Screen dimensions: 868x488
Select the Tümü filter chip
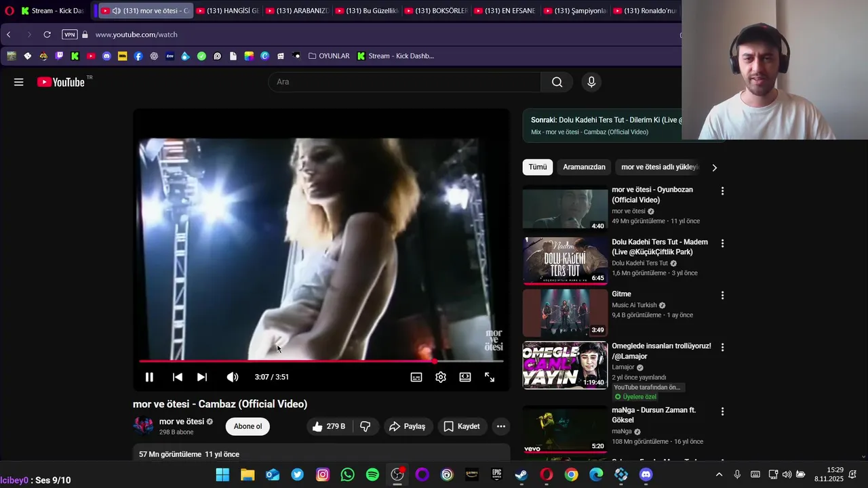click(x=538, y=167)
